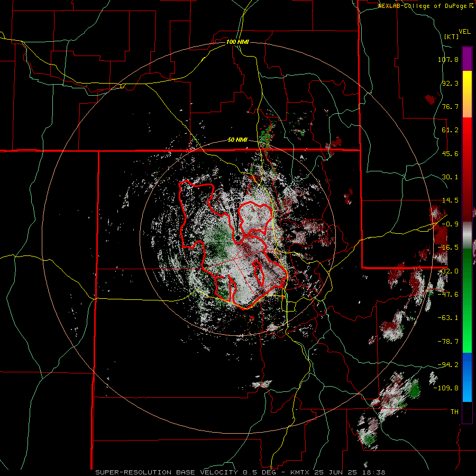The height and width of the screenshot is (476, 476).
Task: Click the -32.0 legend value
Action: coord(448,271)
